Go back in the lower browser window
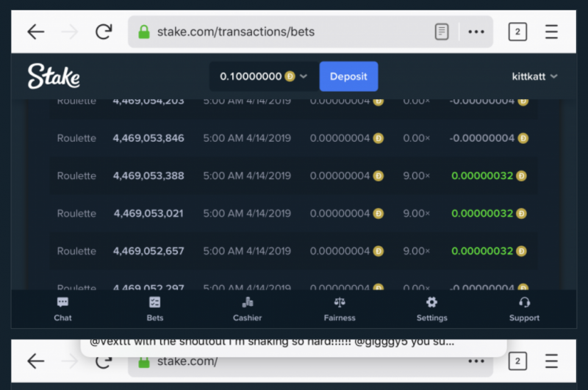Screen dimensions: 588x390 [36, 361]
